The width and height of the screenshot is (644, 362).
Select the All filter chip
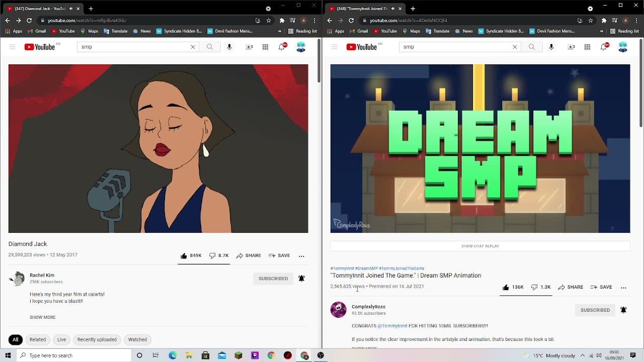(x=15, y=339)
